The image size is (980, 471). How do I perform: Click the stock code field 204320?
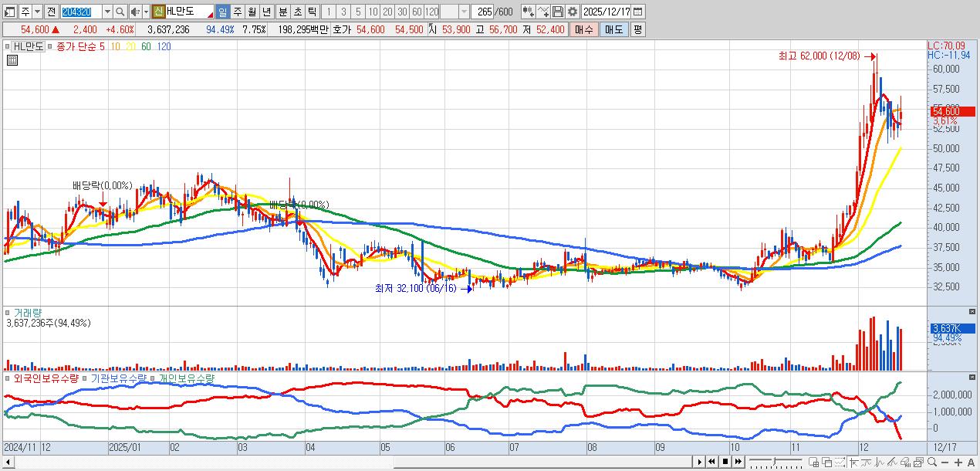pos(80,12)
